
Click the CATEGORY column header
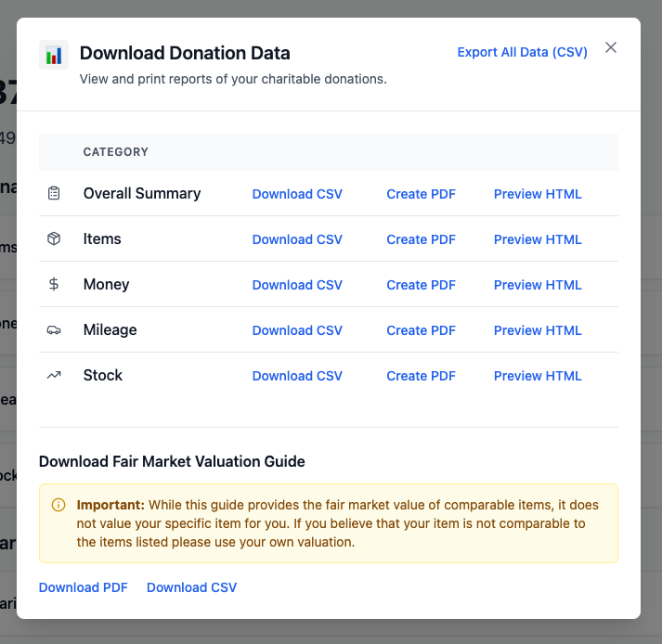click(x=116, y=152)
